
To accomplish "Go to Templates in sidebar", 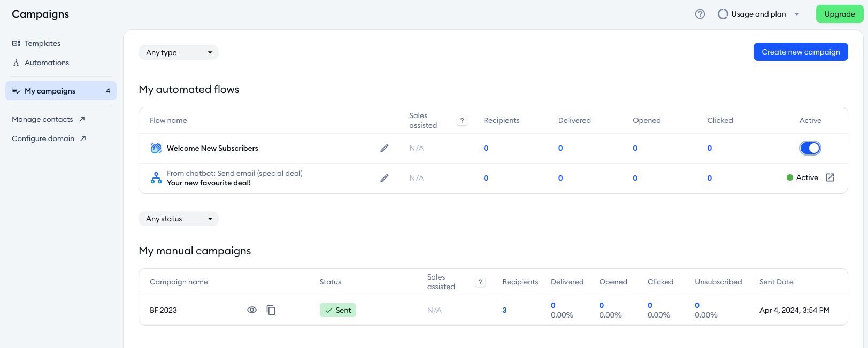I will (x=42, y=43).
